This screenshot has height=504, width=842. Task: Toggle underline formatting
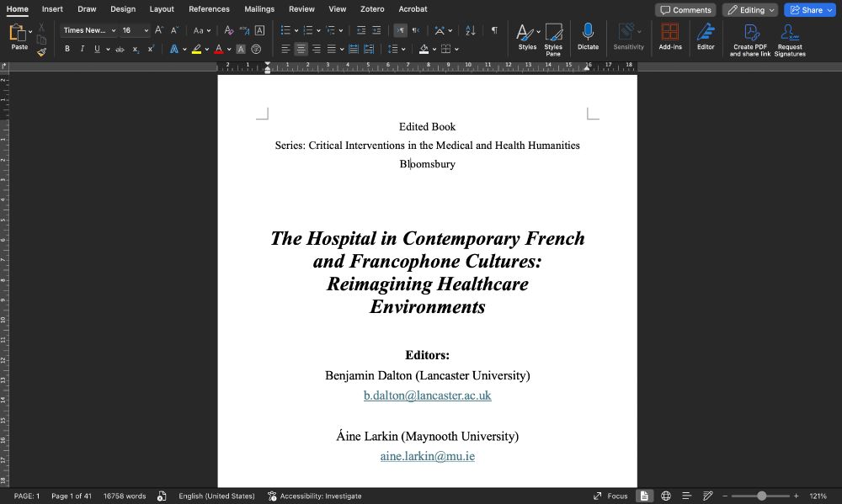click(x=97, y=50)
